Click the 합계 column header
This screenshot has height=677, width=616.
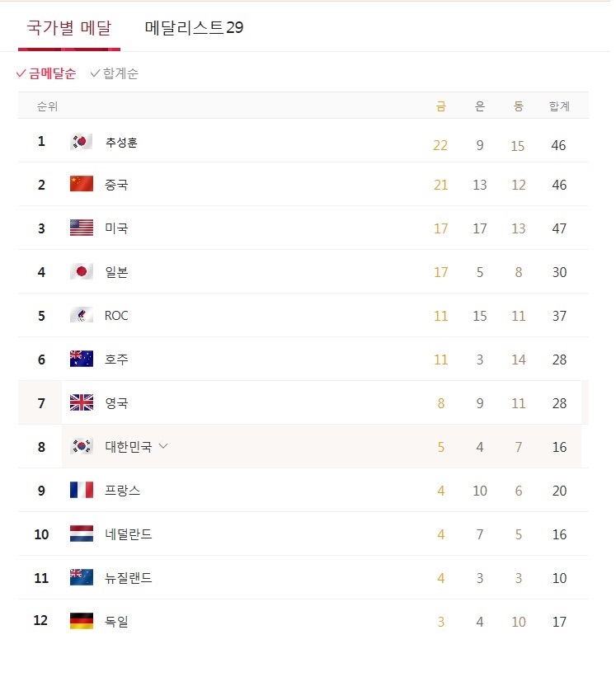tap(560, 106)
